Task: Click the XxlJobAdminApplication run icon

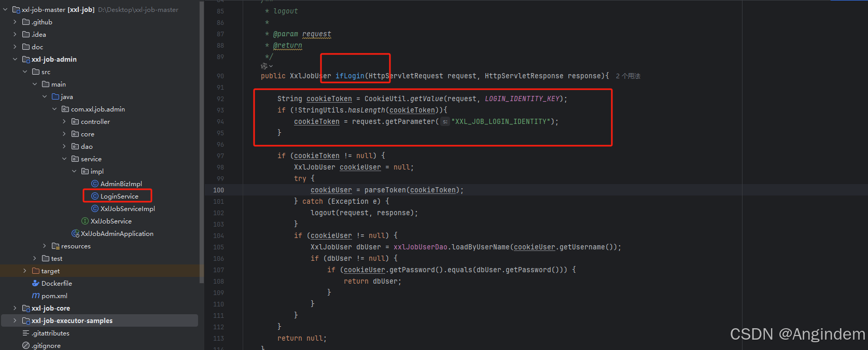Action: 75,233
